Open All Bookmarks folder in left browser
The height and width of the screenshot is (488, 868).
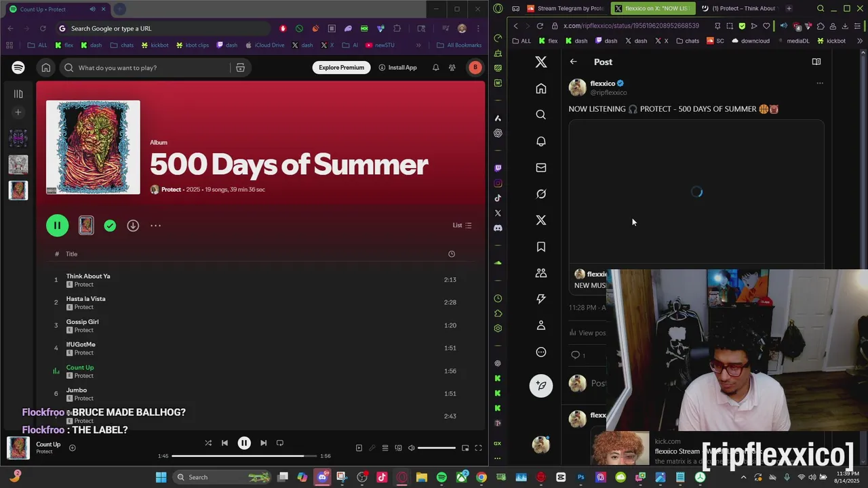tap(459, 45)
